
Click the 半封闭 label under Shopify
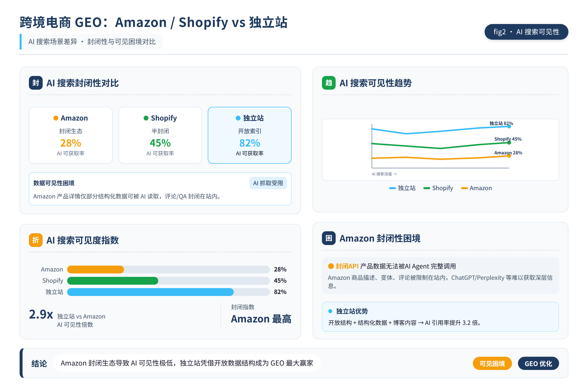(160, 131)
